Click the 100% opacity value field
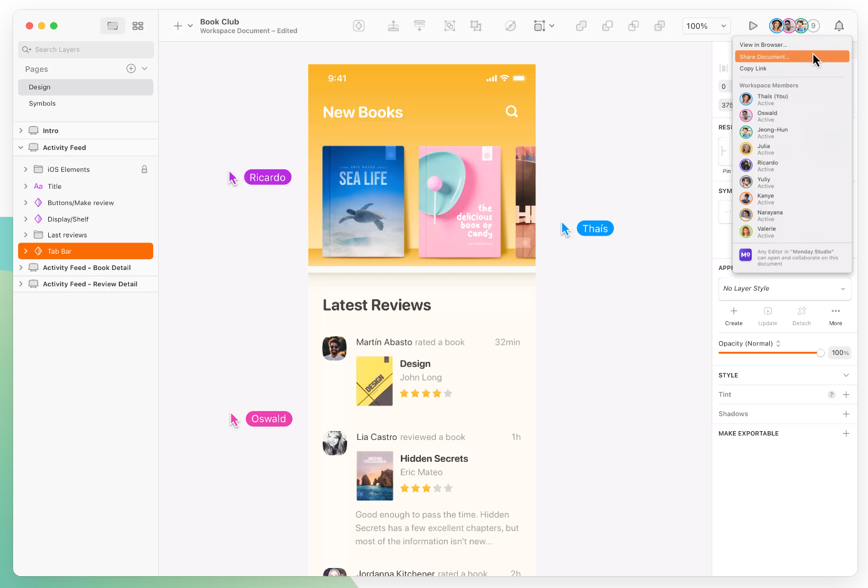Screen dimensions: 868x588 pyautogui.click(x=840, y=353)
